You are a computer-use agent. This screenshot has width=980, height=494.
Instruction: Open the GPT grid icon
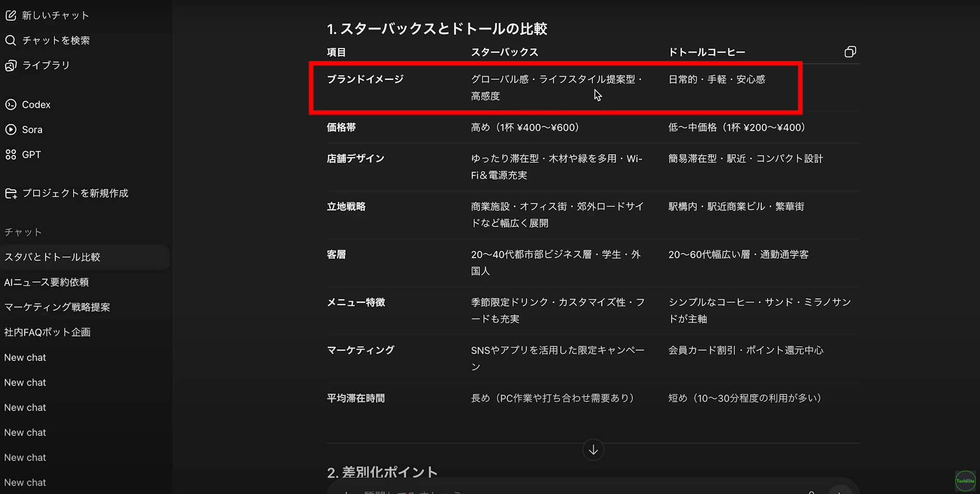10,154
